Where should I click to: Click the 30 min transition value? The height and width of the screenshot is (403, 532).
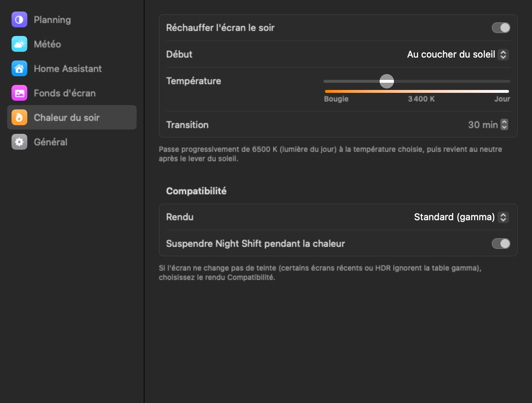tap(483, 125)
